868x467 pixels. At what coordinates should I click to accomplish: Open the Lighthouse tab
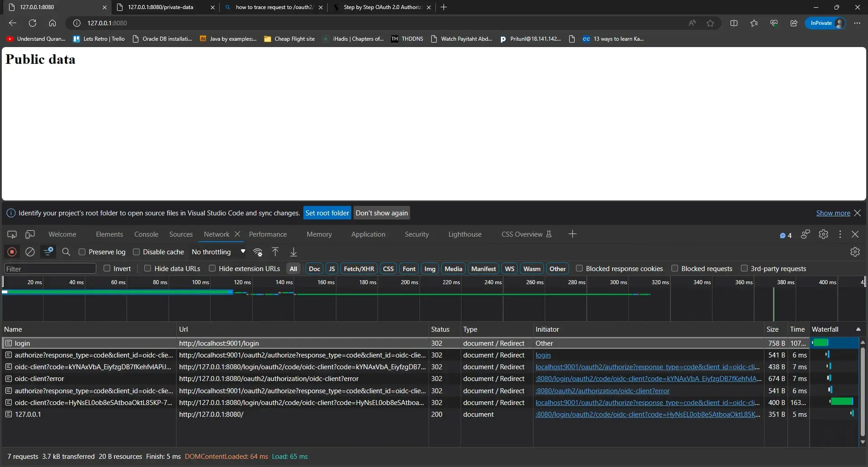coord(465,234)
